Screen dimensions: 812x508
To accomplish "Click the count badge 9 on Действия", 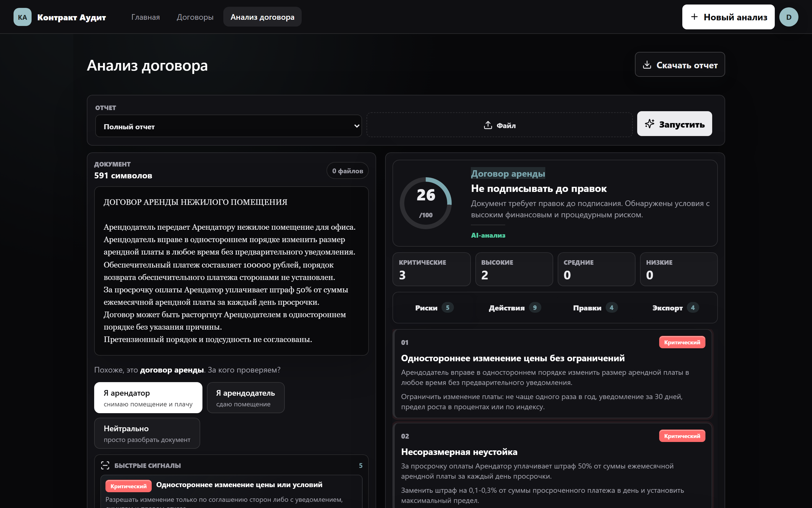I will [x=535, y=307].
